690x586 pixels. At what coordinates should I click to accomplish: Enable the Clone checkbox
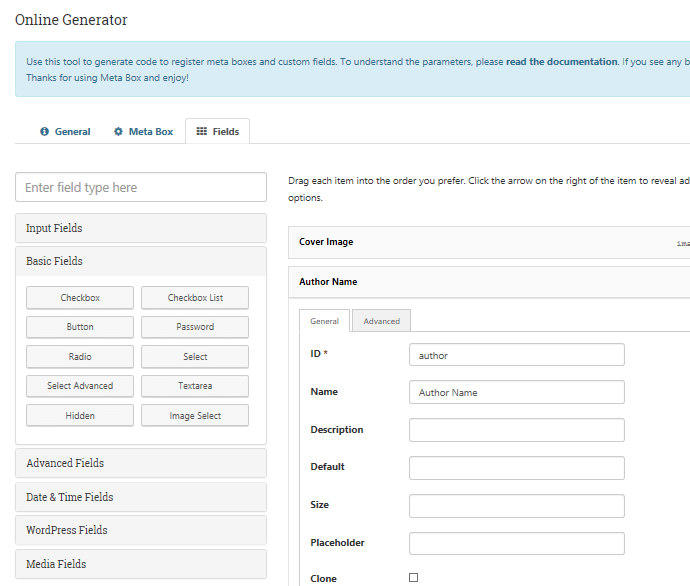pyautogui.click(x=414, y=578)
